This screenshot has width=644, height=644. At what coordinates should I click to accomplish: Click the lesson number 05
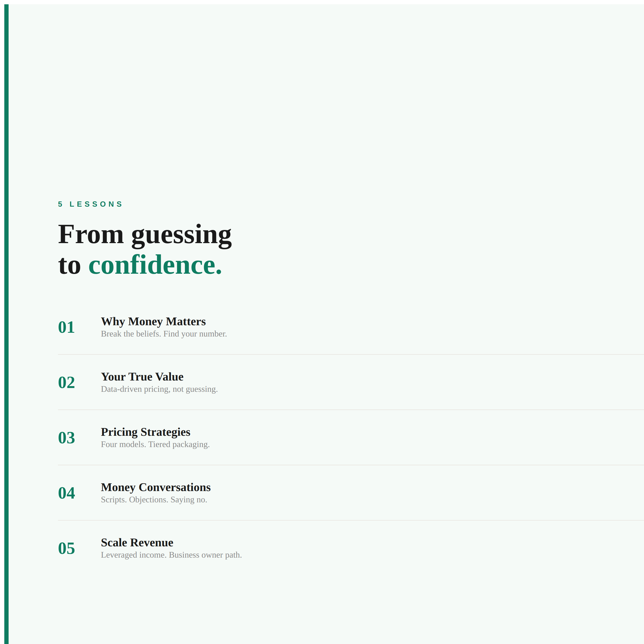[x=66, y=548]
